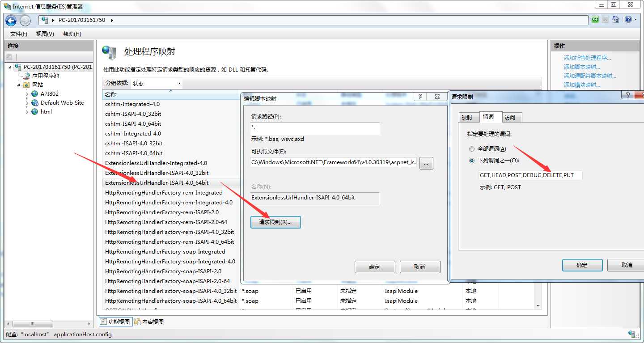Click 确定 in 请求限制 dialog

point(582,265)
